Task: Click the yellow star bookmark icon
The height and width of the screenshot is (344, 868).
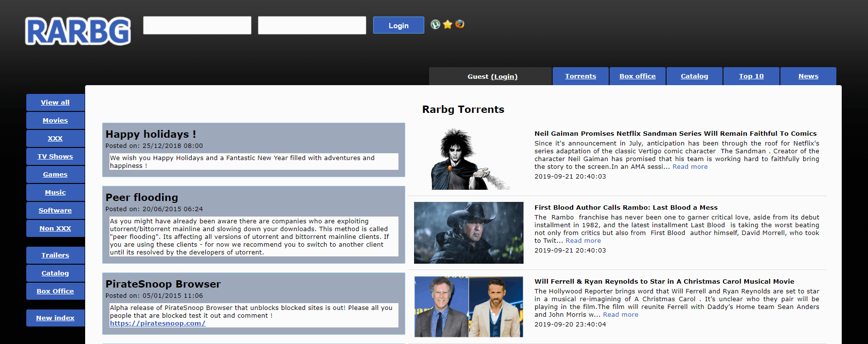Action: coord(448,24)
